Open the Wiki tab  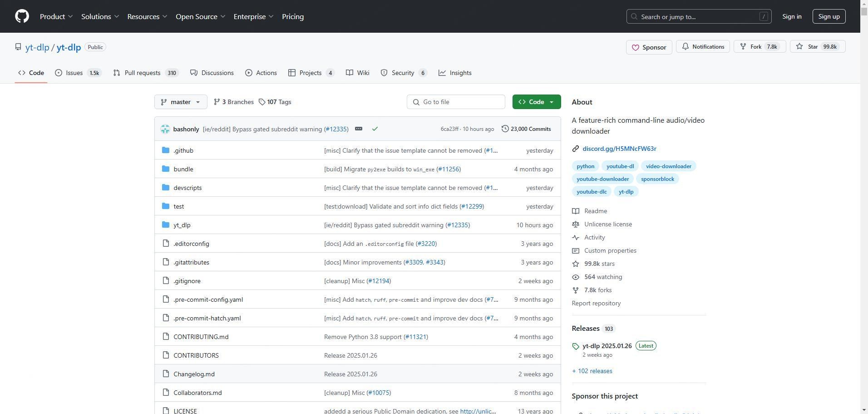pos(358,73)
